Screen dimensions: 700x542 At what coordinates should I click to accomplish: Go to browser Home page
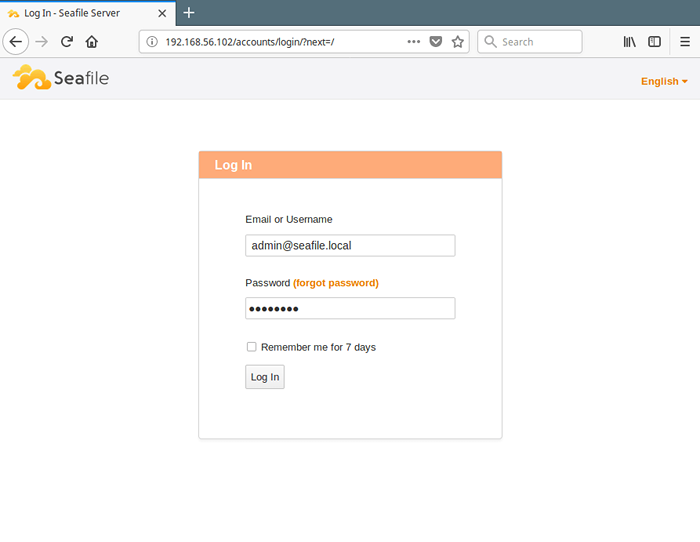click(x=92, y=42)
